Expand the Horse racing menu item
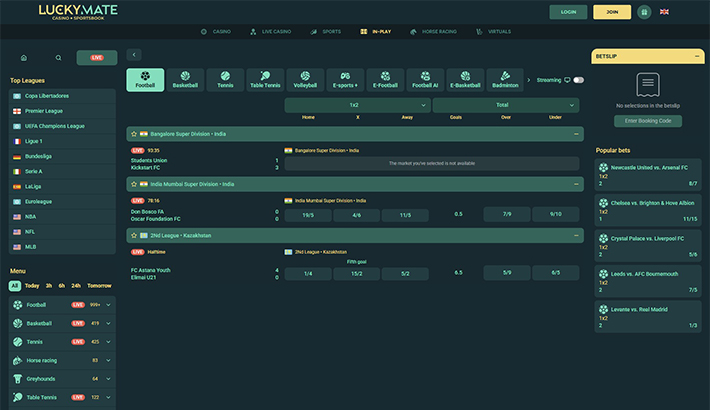Image resolution: width=710 pixels, height=410 pixels. (62, 360)
